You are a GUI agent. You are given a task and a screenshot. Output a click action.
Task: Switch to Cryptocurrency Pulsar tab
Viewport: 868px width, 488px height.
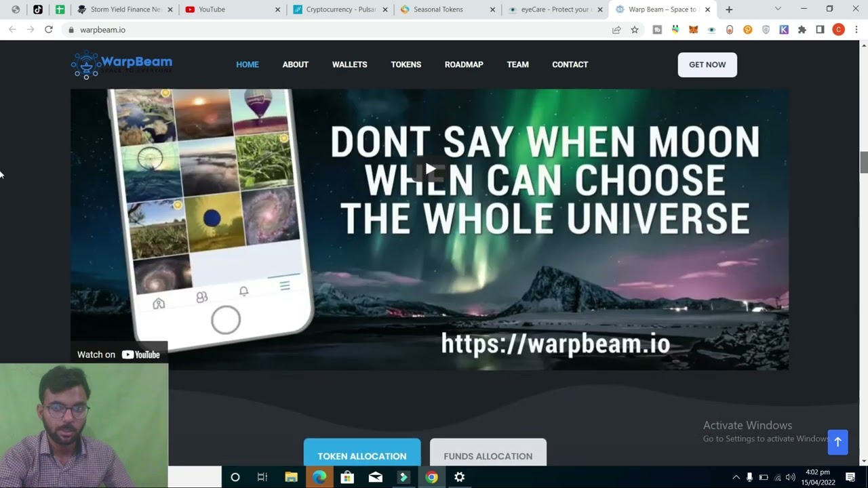click(340, 9)
